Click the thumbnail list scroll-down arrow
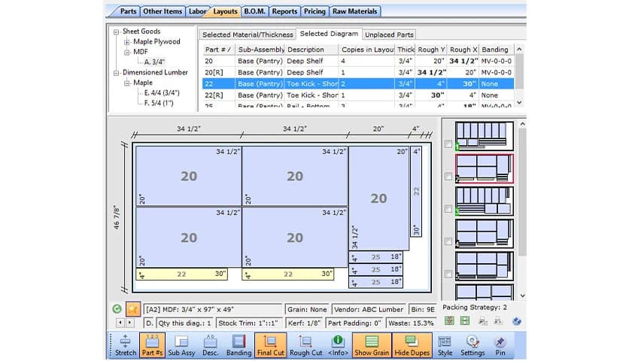The image size is (629, 364). (522, 296)
